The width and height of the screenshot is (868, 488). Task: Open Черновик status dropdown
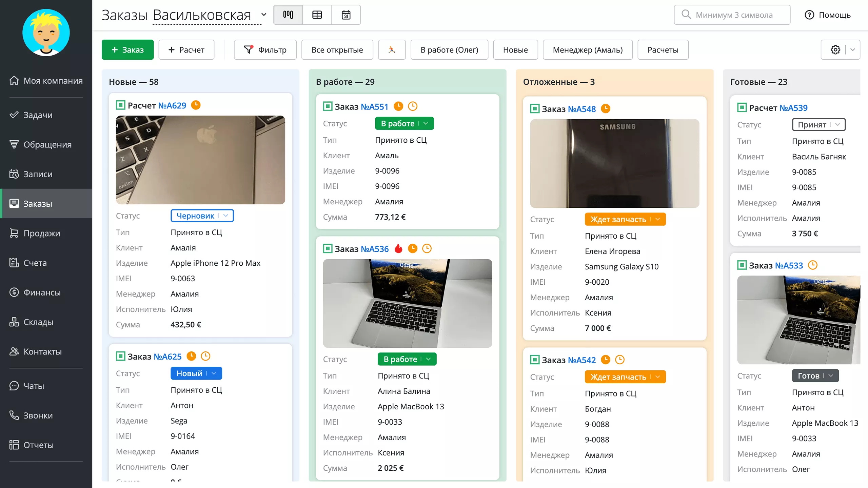(x=202, y=216)
